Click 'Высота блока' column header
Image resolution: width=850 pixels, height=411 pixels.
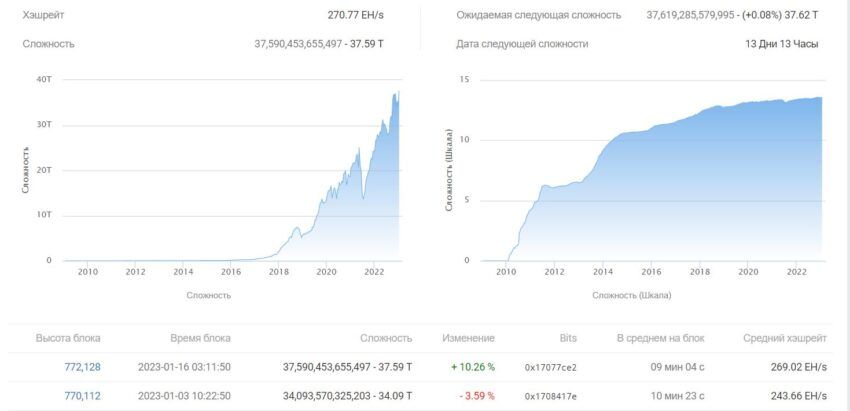coord(68,338)
